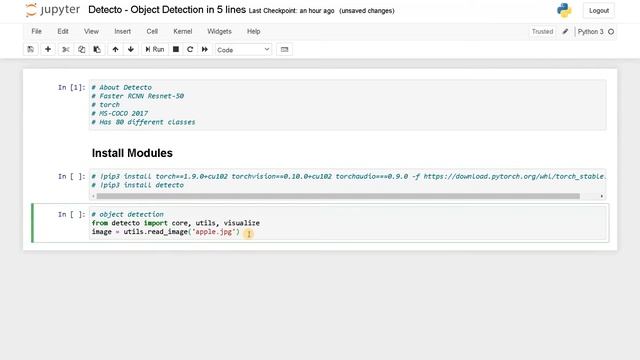This screenshot has height=360, width=640.
Task: Open the File menu
Action: 36,31
